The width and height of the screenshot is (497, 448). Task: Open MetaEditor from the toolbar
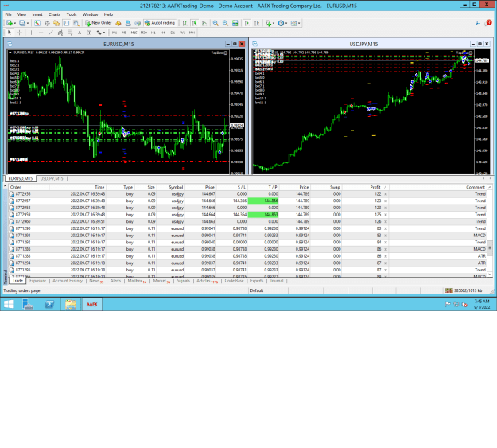[118, 23]
